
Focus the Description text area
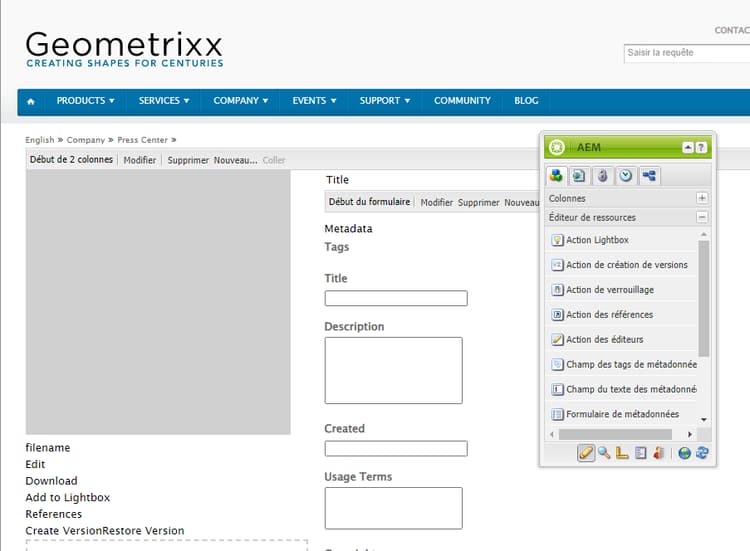coord(394,370)
